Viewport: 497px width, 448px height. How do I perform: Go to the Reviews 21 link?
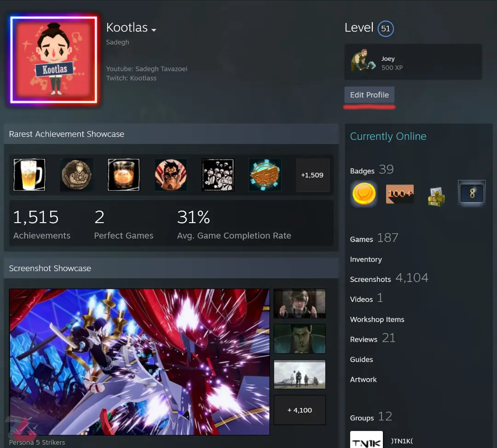tap(372, 339)
